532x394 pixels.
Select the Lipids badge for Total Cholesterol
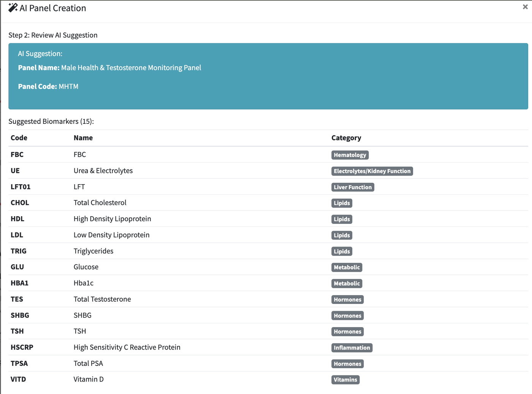pos(342,203)
